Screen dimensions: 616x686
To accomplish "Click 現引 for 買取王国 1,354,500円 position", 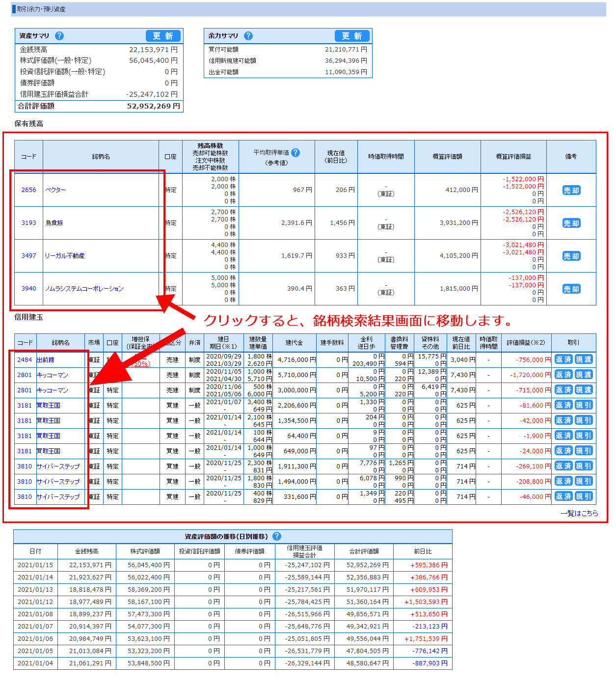I will tap(584, 420).
